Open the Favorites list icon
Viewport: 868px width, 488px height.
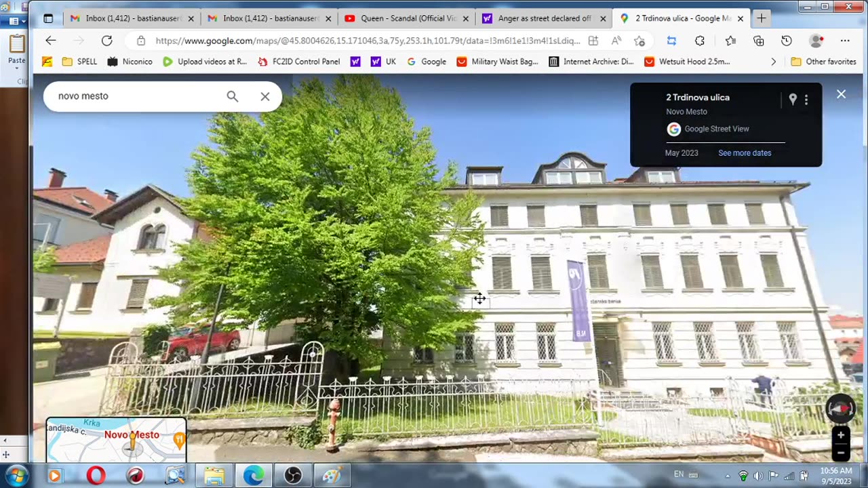tap(730, 41)
